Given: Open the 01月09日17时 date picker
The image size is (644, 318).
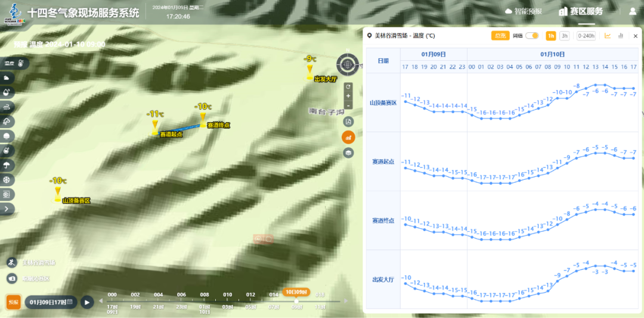Looking at the screenshot, I should [51, 302].
